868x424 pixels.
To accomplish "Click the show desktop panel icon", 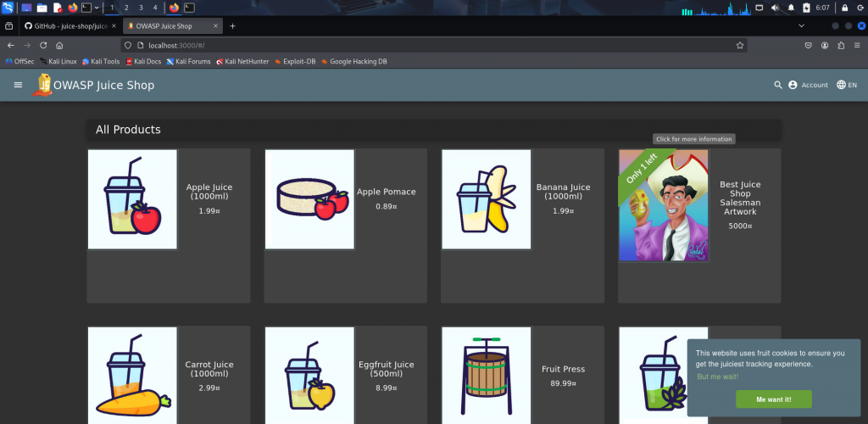I will (26, 8).
